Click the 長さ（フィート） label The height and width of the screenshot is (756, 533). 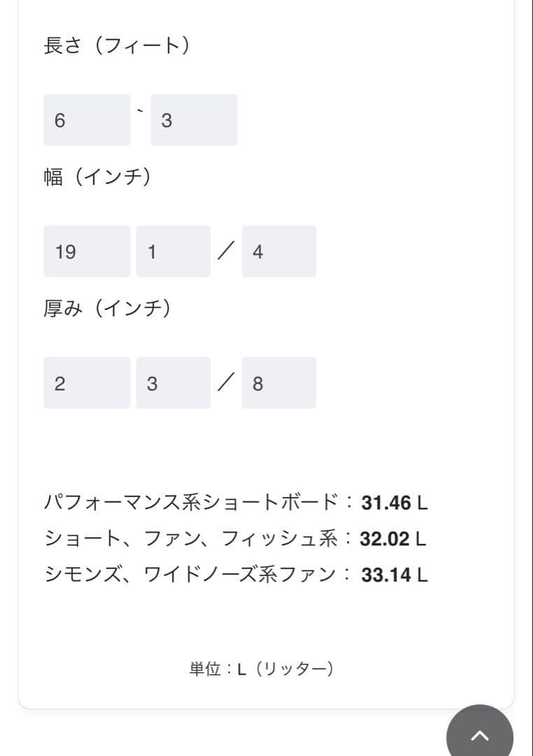[117, 46]
